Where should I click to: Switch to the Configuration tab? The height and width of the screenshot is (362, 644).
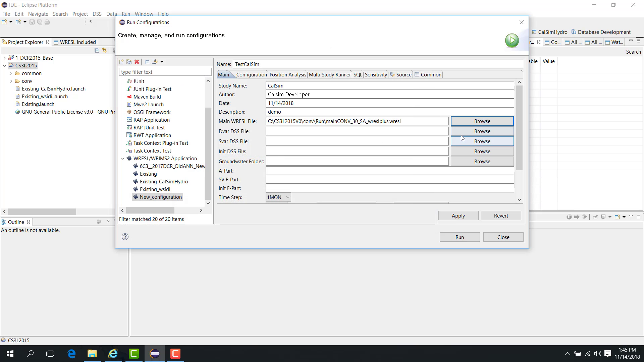[x=251, y=74]
